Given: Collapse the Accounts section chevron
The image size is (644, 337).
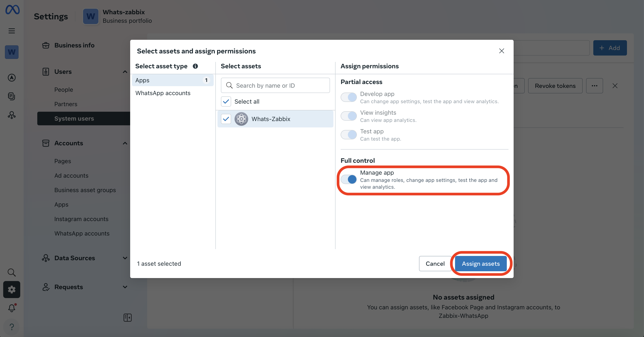Looking at the screenshot, I should tap(125, 143).
